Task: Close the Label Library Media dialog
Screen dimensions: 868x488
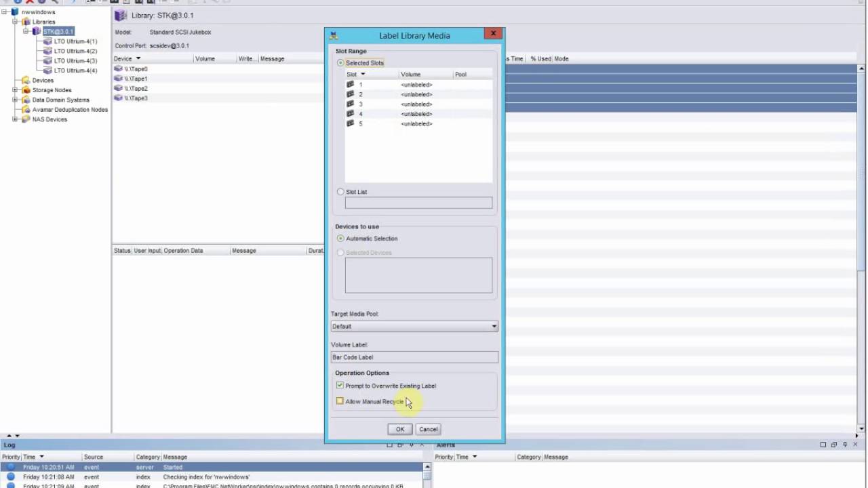Action: [493, 33]
